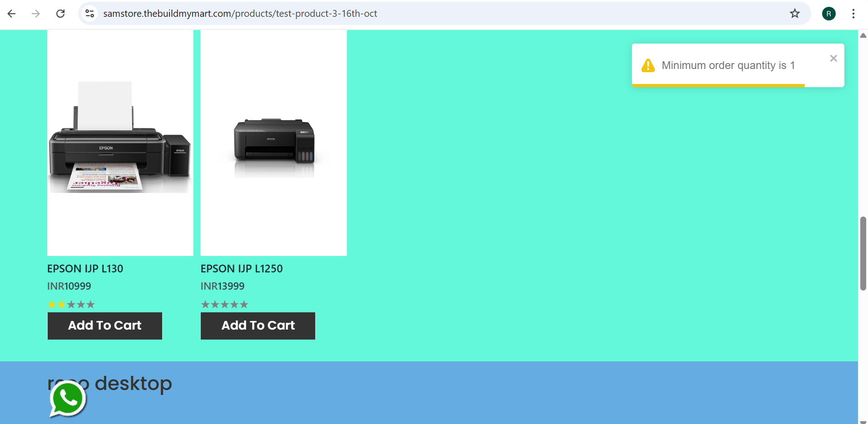The width and height of the screenshot is (868, 424).
Task: View site information icon in address bar
Action: [90, 14]
